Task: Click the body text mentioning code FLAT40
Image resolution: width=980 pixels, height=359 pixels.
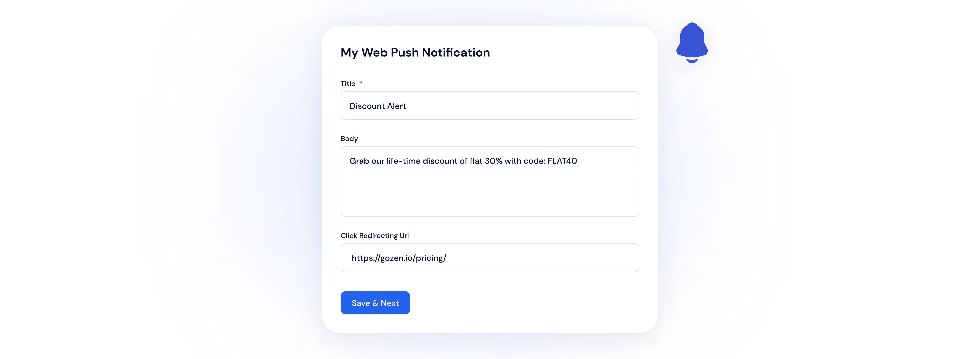Action: click(463, 161)
